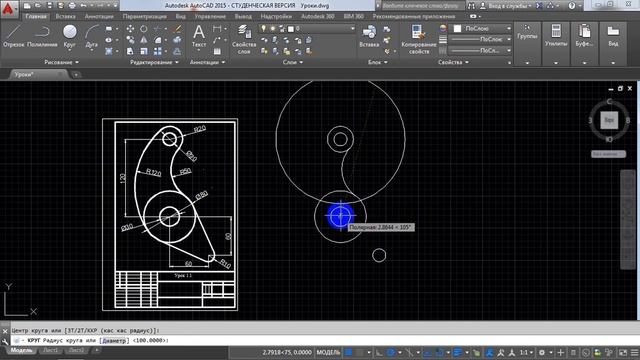Click the Rotate tool icon
The width and height of the screenshot is (640, 360).
(x=144, y=29)
